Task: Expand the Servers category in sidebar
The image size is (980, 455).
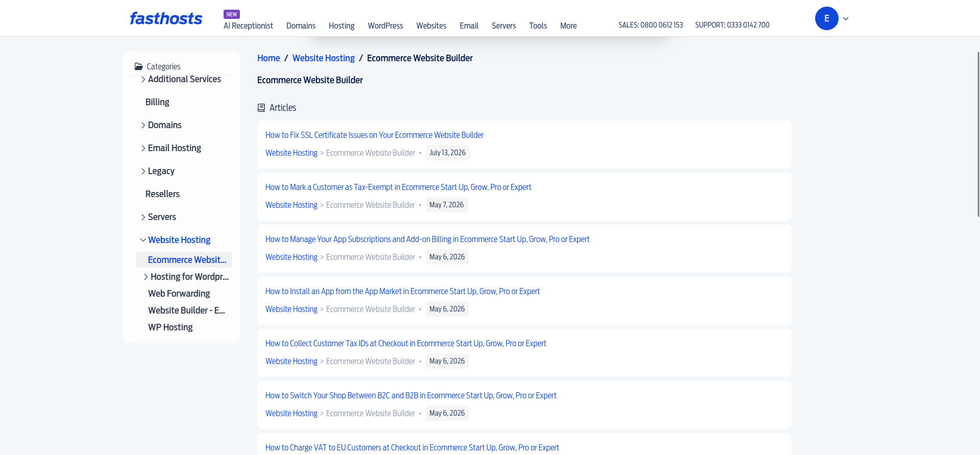Action: pyautogui.click(x=143, y=217)
